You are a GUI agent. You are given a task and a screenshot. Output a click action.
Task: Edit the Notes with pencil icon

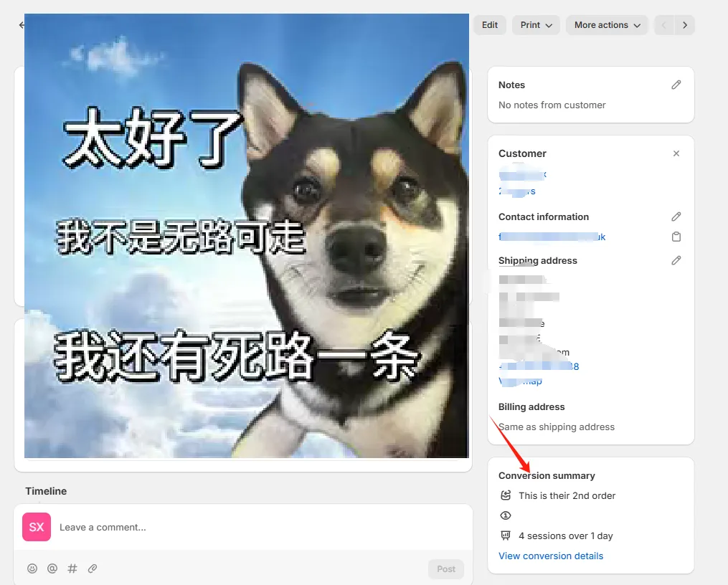[x=676, y=85]
